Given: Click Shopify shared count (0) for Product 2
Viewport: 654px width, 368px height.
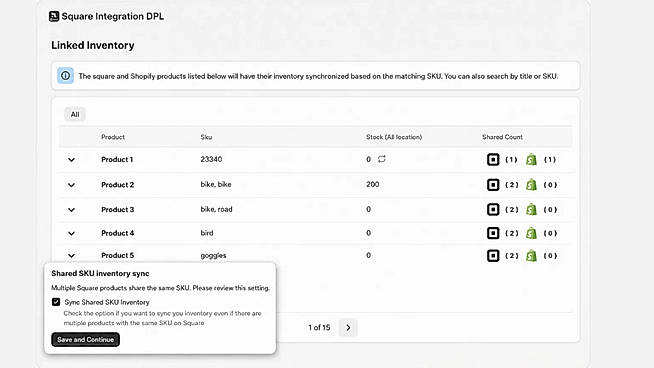Looking at the screenshot, I should (x=550, y=185).
